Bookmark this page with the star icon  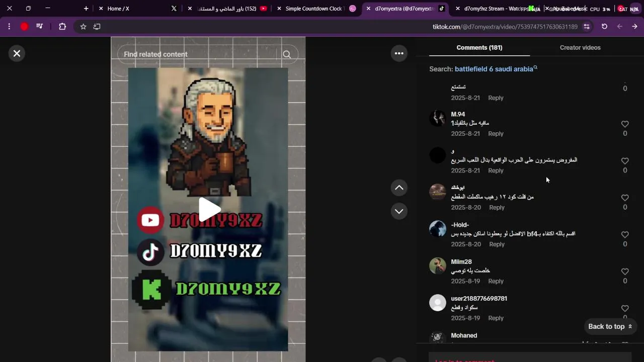pos(84,27)
